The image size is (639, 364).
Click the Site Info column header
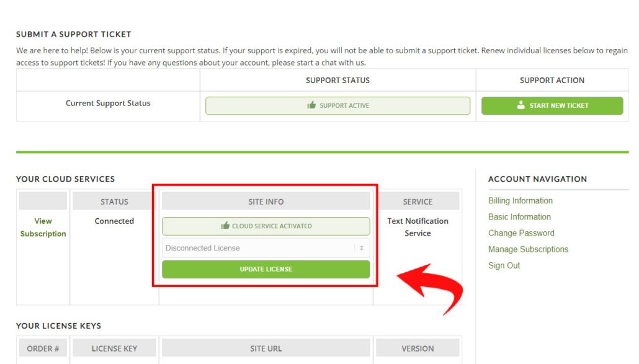[x=266, y=202]
